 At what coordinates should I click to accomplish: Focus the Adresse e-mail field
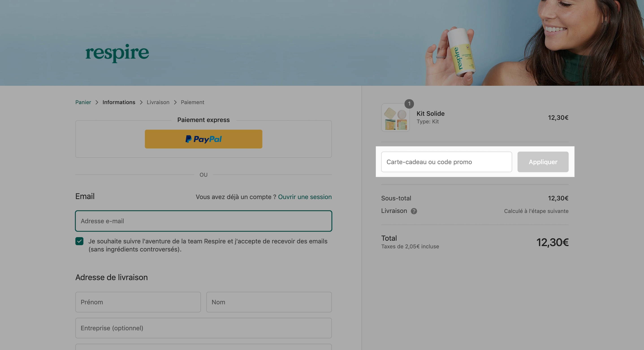(203, 221)
